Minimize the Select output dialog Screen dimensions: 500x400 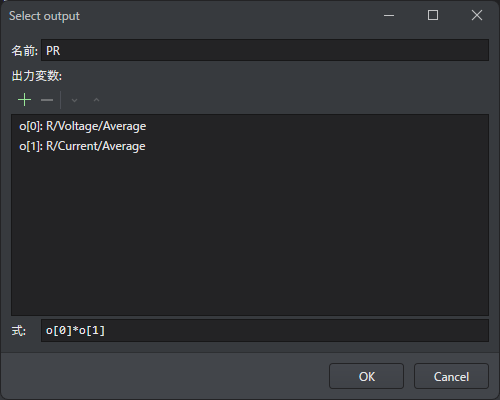[389, 15]
